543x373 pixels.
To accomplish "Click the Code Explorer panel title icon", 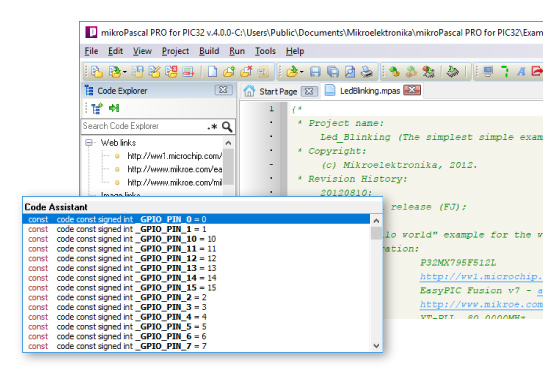I will [89, 90].
